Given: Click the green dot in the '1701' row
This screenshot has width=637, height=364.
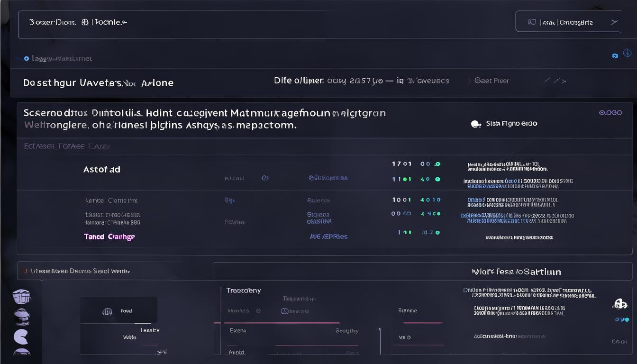Looking at the screenshot, I should tap(437, 164).
